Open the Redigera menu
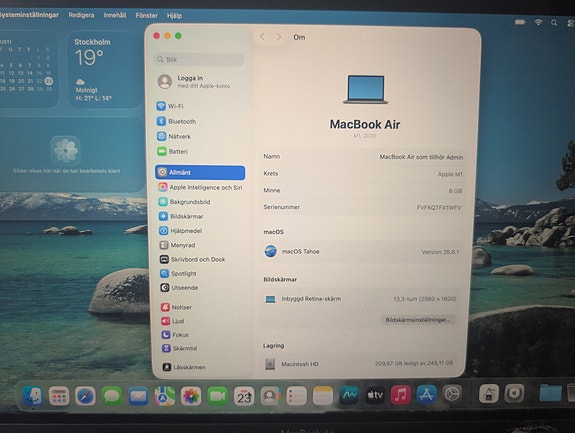The width and height of the screenshot is (575, 433). click(x=81, y=15)
